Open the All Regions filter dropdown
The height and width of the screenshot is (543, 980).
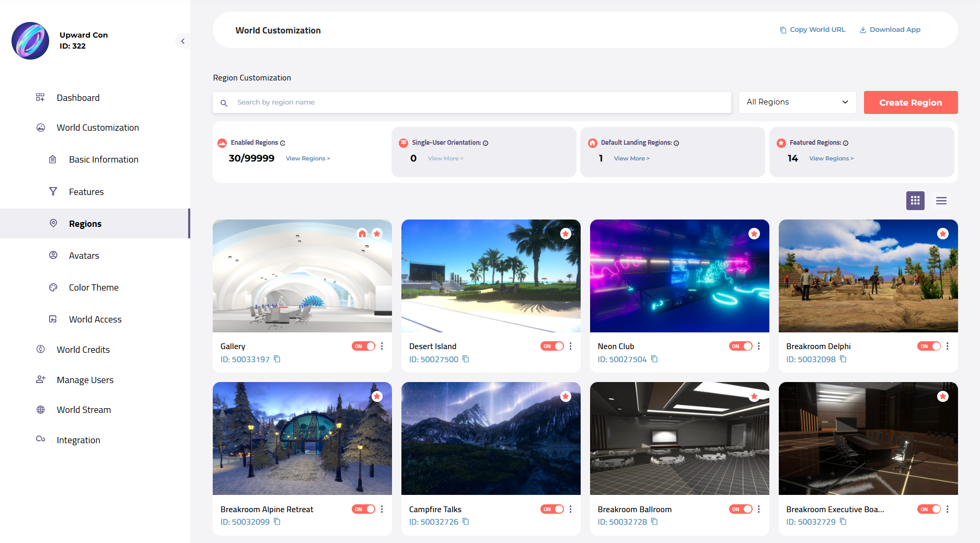point(797,102)
